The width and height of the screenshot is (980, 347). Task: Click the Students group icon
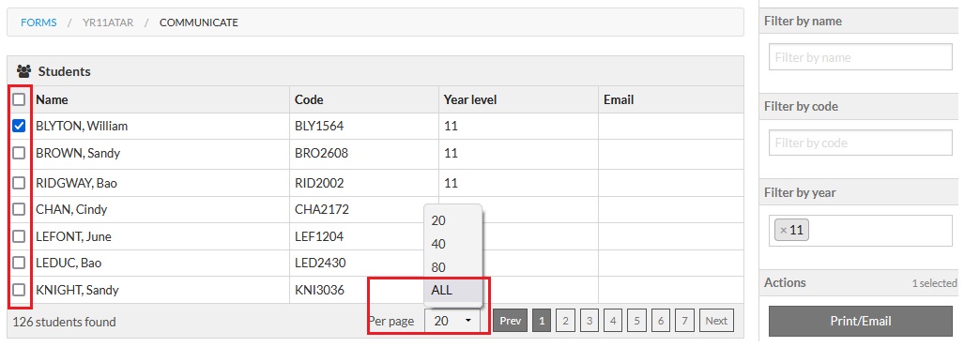pos(23,71)
